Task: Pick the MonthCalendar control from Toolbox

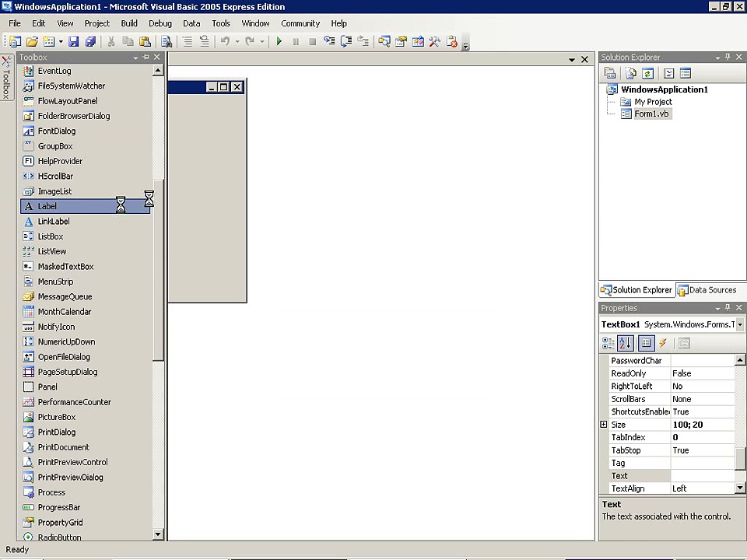Action: [65, 312]
